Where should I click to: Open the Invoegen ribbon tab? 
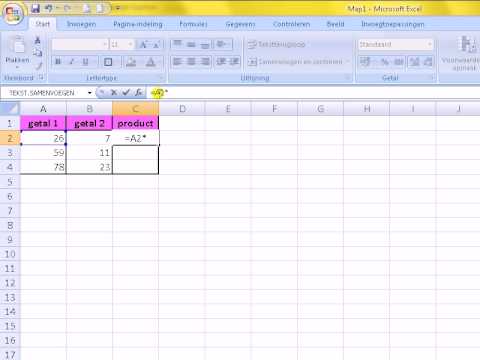[x=81, y=24]
